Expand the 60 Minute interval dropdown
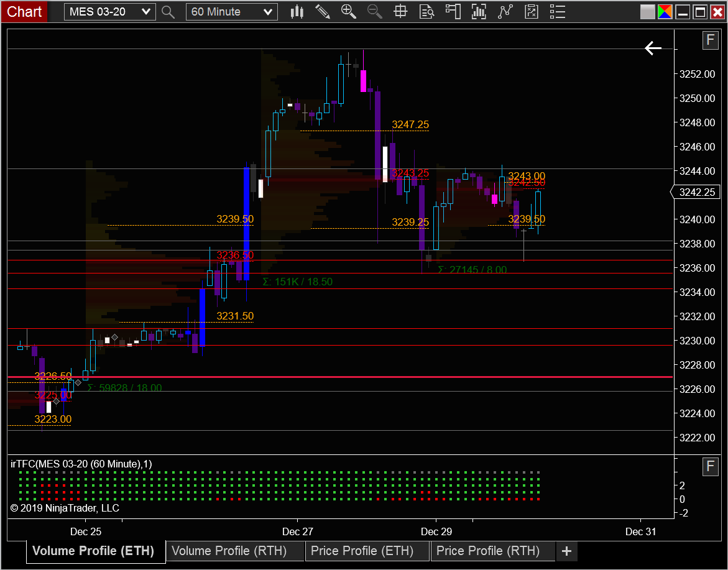The height and width of the screenshot is (570, 728). pyautogui.click(x=232, y=12)
